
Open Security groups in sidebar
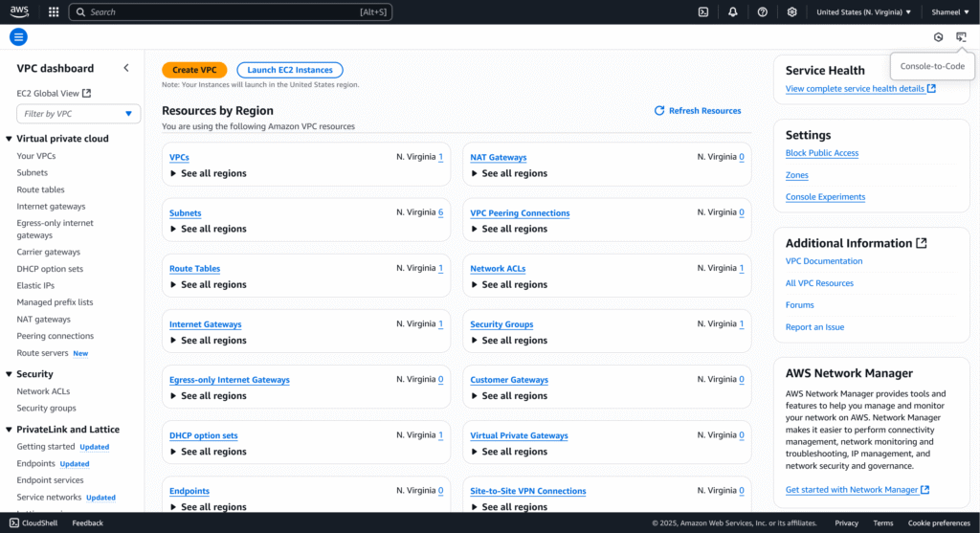46,408
